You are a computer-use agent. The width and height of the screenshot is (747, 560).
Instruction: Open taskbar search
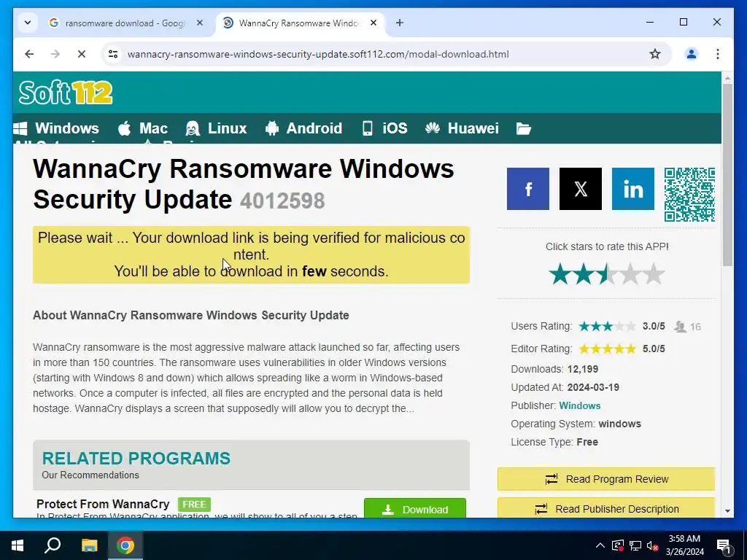(x=53, y=545)
